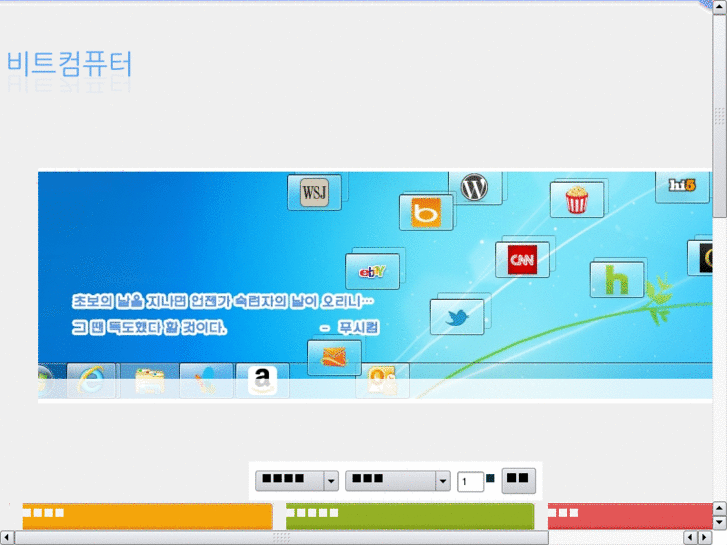Click the horizontal scrollbar thumb
This screenshot has width=727, height=545.
click(x=281, y=538)
